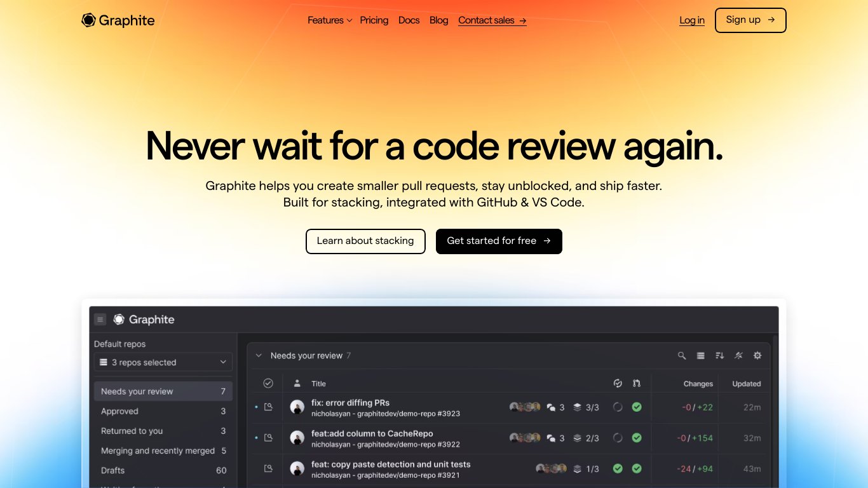Screen dimensions: 868x488
Task: Click the CI status column header icon
Action: click(618, 383)
